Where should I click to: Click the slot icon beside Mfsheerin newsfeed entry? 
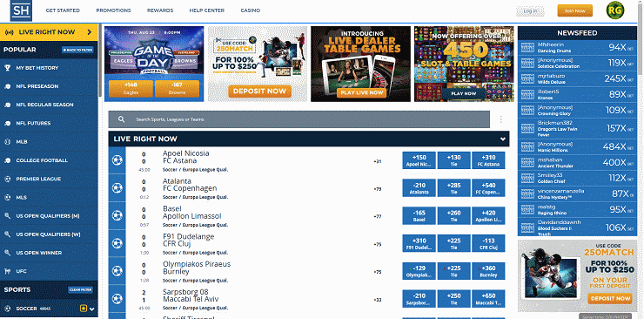pyautogui.click(x=527, y=47)
